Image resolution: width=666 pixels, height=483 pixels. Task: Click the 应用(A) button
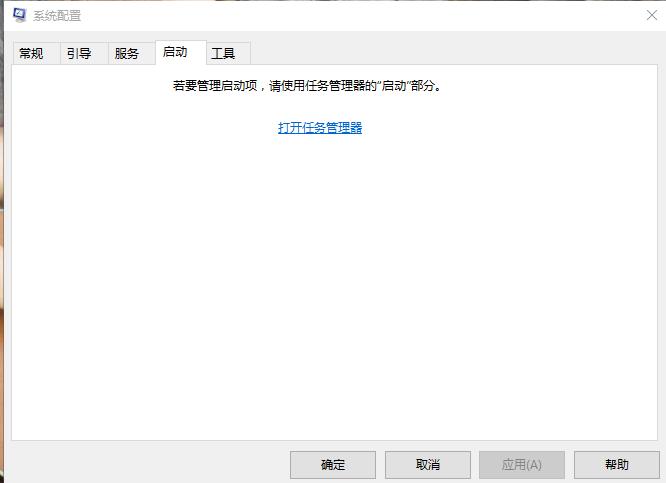pyautogui.click(x=522, y=465)
